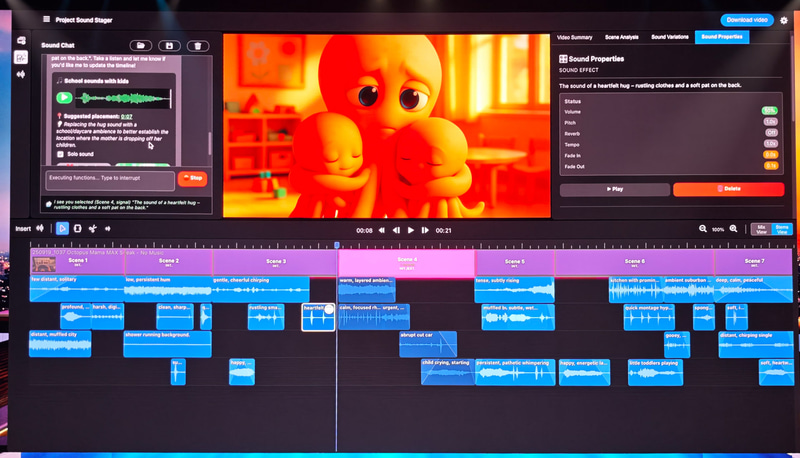Viewport: 800px width, 458px height.
Task: Click the trash icon in the Sound Chat header
Action: click(198, 46)
